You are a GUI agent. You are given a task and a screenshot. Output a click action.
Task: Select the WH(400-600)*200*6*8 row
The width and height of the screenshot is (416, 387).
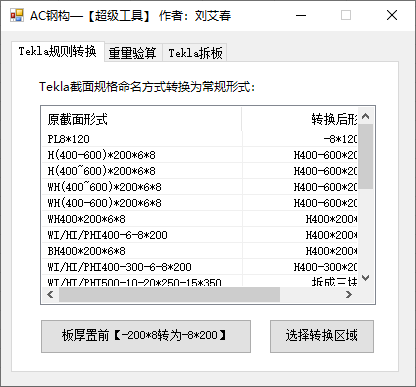(200, 203)
